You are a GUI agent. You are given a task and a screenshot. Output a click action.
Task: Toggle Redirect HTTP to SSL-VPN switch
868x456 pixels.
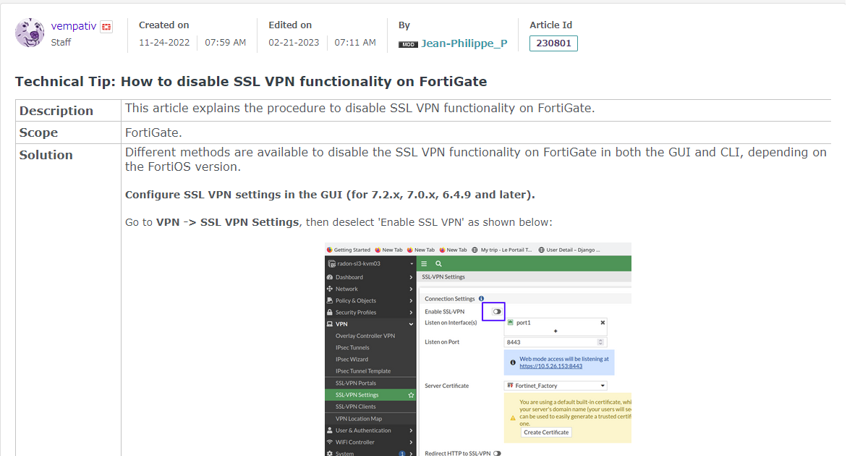pos(497,453)
